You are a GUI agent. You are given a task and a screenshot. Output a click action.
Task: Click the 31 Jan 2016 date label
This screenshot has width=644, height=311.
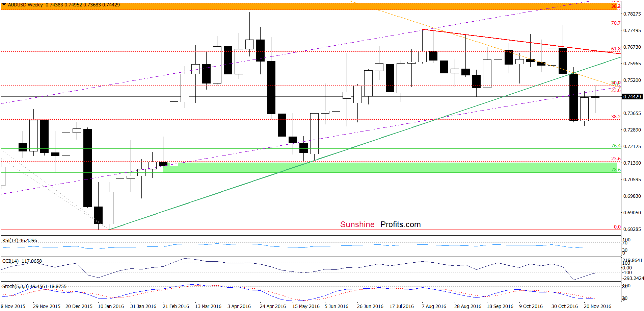(143, 306)
